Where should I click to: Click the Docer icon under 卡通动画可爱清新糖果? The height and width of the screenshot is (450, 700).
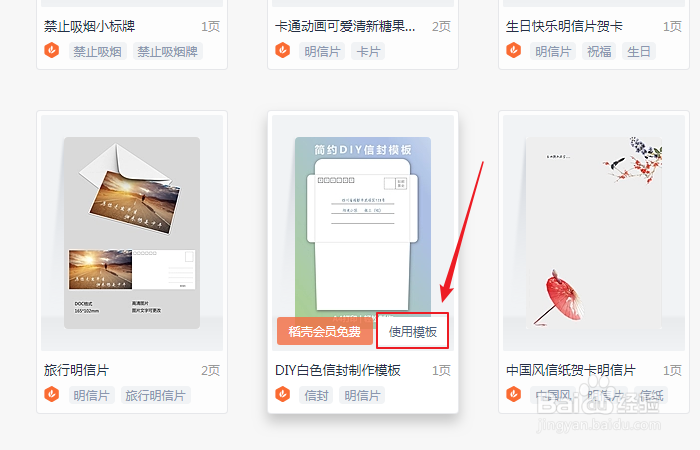283,50
